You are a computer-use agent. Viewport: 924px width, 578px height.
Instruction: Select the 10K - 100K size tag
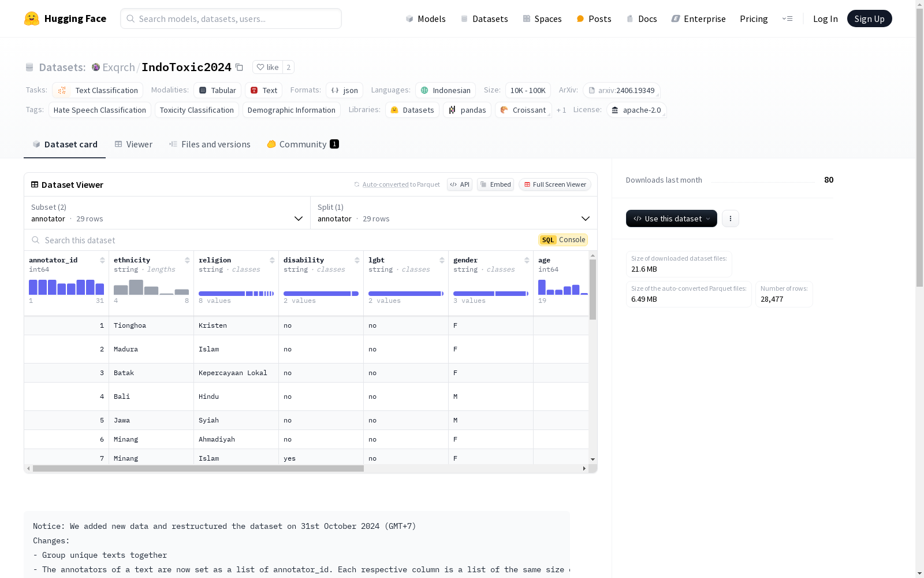tap(528, 90)
